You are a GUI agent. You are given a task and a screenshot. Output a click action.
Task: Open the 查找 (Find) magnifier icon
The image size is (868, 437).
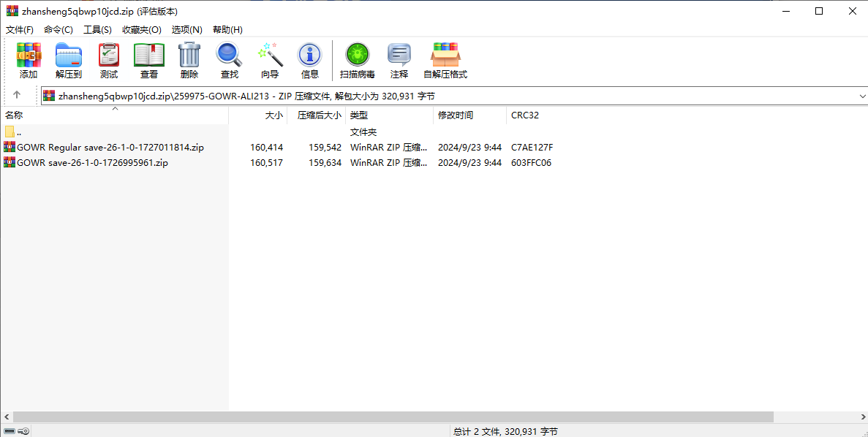click(x=229, y=56)
